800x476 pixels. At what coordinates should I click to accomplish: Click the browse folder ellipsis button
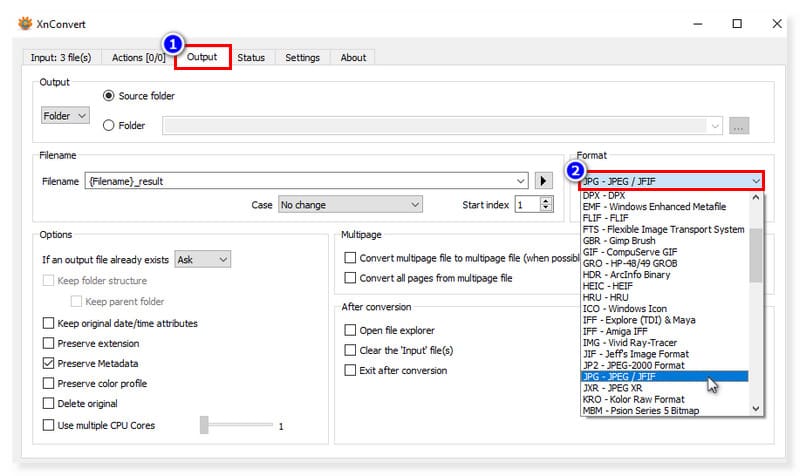click(x=739, y=126)
